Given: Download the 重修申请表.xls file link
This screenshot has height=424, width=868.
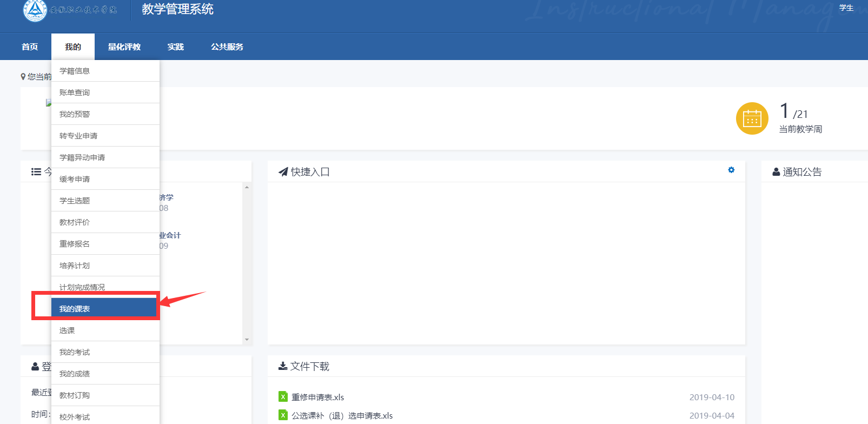Looking at the screenshot, I should tap(318, 397).
